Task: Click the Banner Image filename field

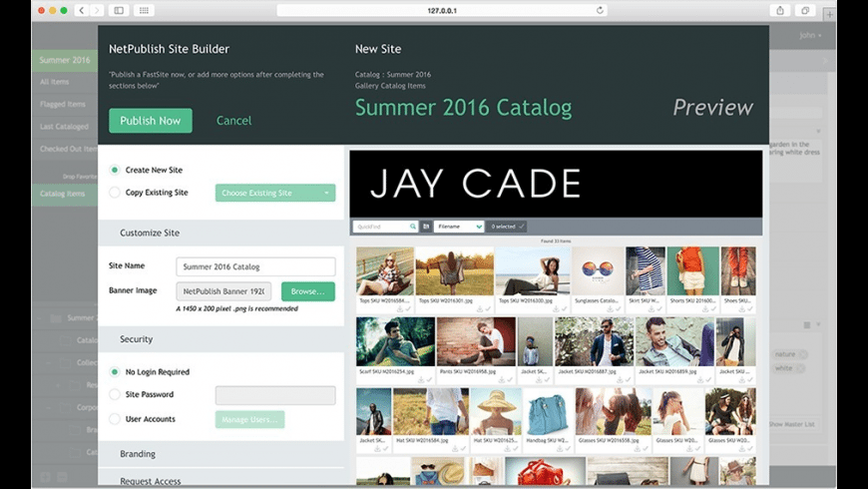Action: (x=223, y=291)
